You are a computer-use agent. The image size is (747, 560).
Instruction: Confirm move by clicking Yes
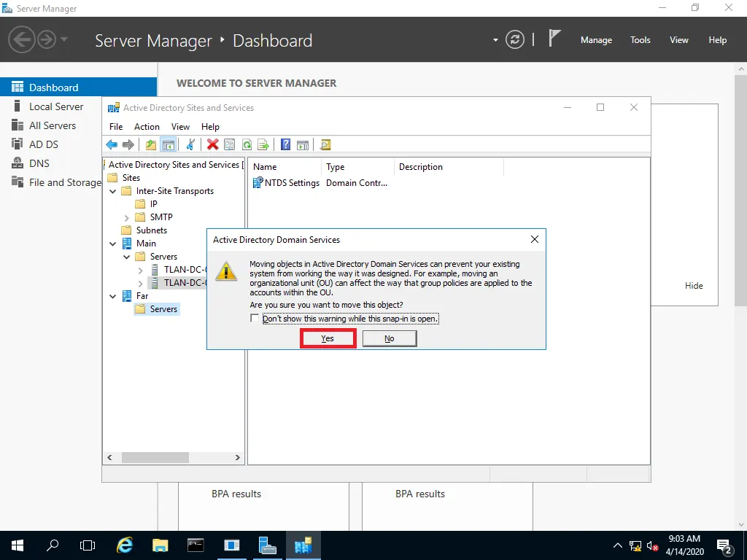point(328,338)
